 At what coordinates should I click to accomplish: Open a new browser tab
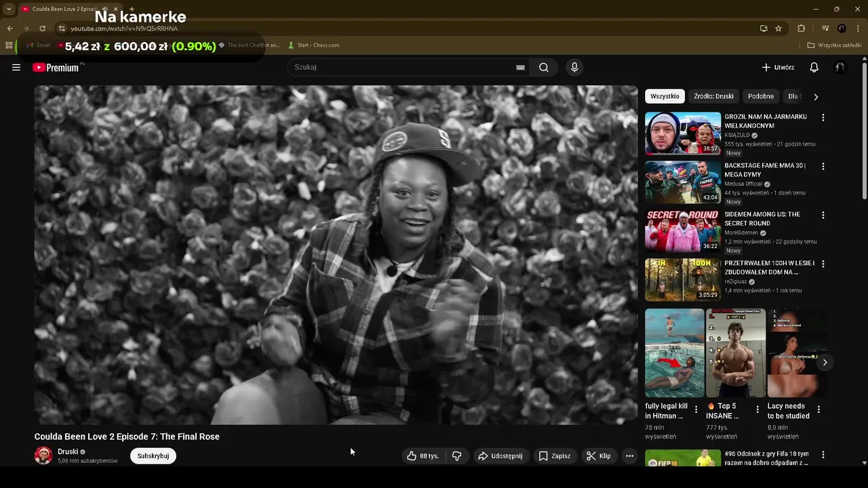click(x=132, y=9)
